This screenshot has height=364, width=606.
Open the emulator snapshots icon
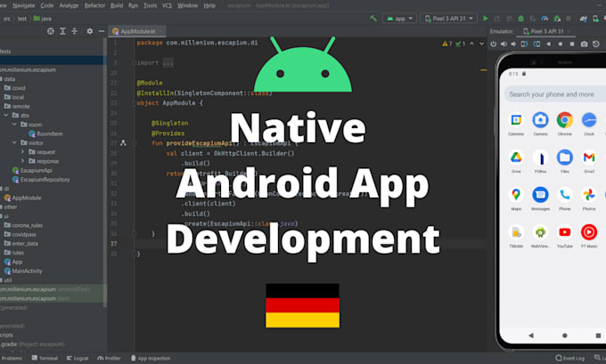[596, 44]
